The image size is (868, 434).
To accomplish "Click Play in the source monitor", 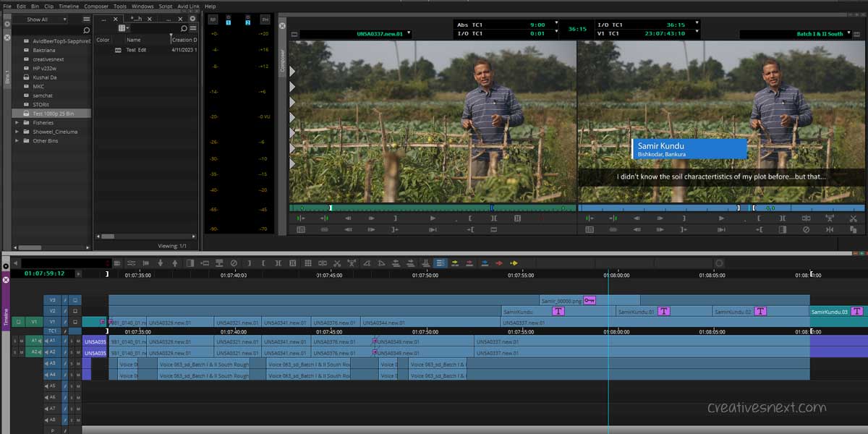I will pyautogui.click(x=433, y=218).
